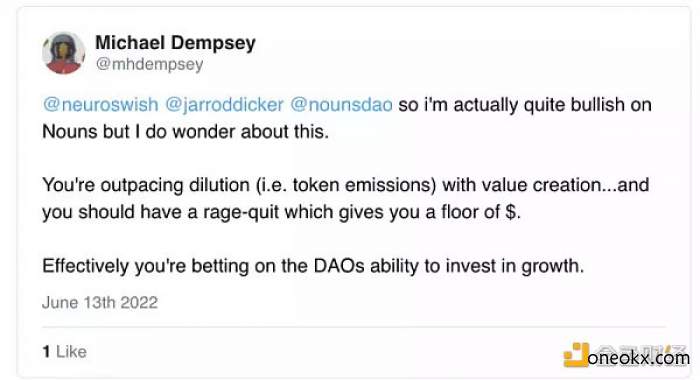Open Michael Dempsey's profile avatar
The width and height of the screenshot is (700, 380).
point(63,53)
